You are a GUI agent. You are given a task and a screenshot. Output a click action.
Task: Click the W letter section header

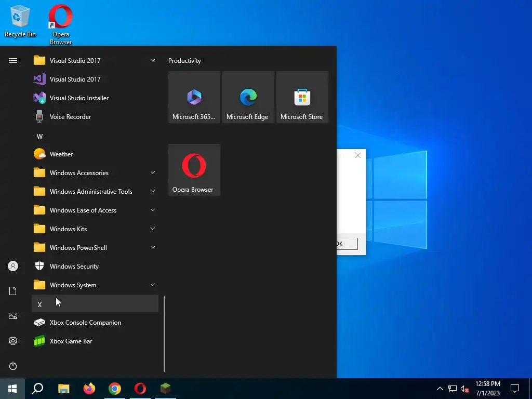tap(95, 136)
